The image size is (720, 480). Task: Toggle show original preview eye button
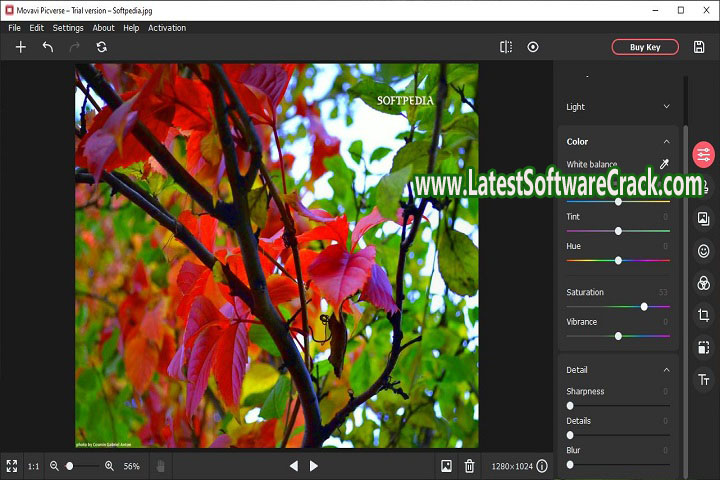(x=533, y=47)
